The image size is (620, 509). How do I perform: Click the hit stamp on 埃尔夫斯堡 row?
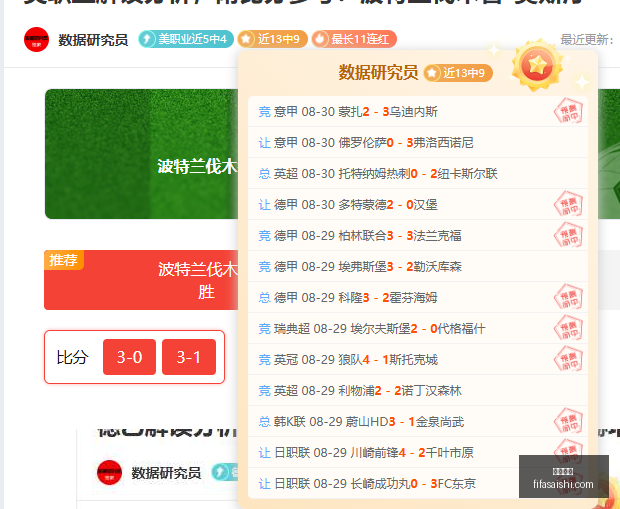[x=569, y=328]
